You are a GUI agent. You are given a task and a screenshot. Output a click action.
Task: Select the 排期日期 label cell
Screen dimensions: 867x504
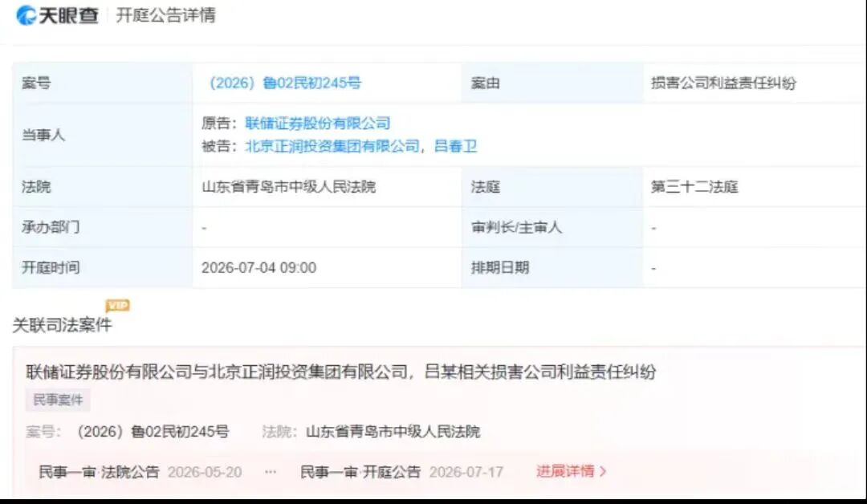[x=552, y=267]
